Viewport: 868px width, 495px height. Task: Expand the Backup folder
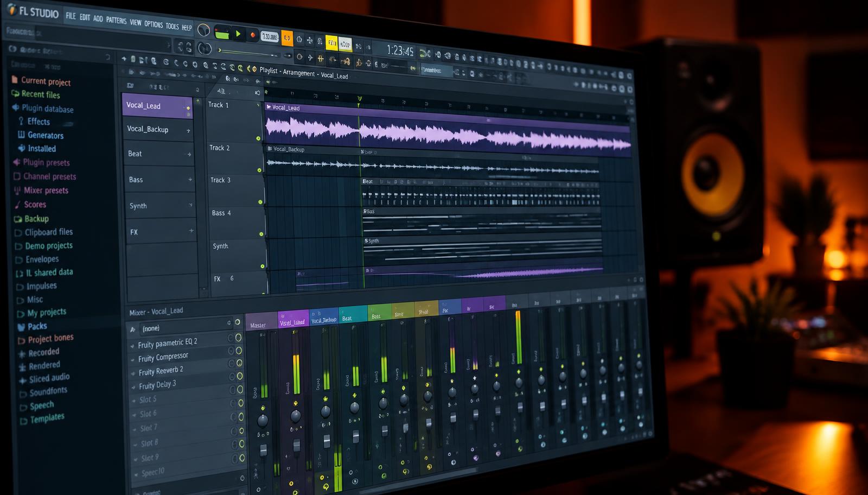[32, 219]
